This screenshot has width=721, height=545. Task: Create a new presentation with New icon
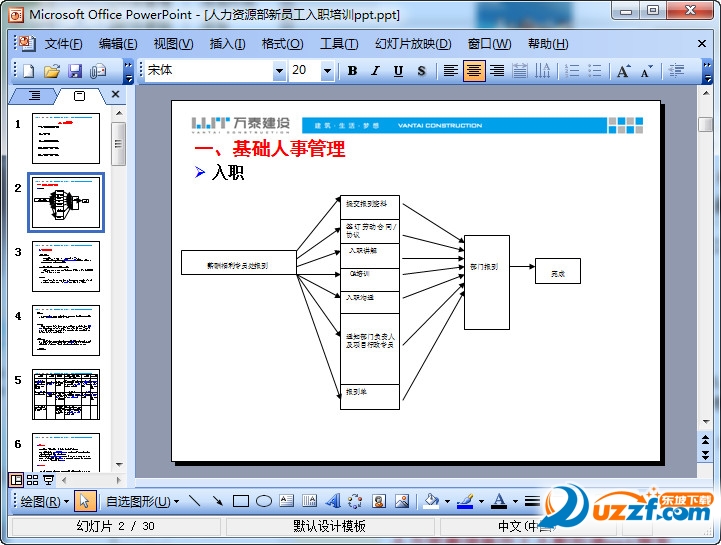click(x=29, y=71)
